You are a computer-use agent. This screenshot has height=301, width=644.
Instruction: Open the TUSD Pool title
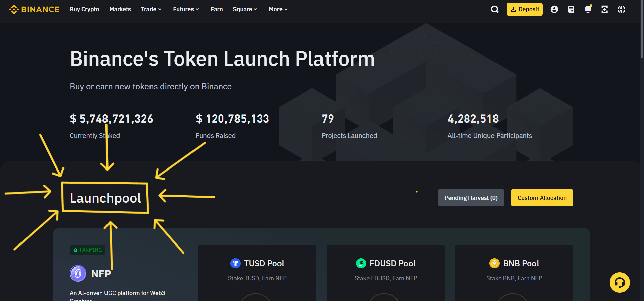pos(264,263)
